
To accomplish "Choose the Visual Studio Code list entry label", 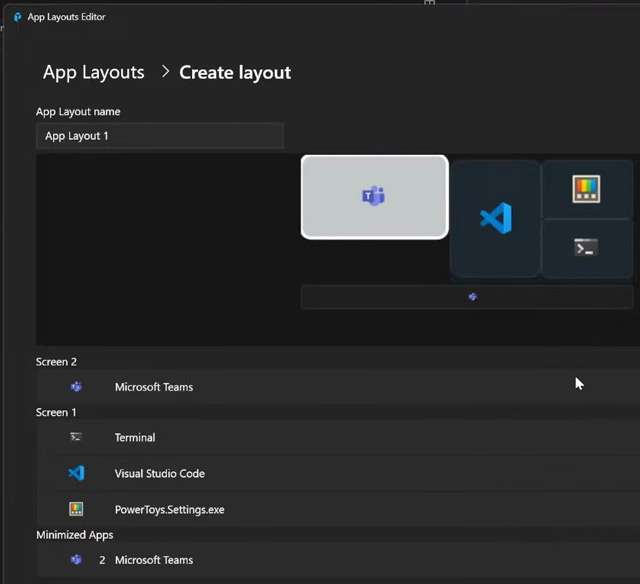I will (x=160, y=473).
